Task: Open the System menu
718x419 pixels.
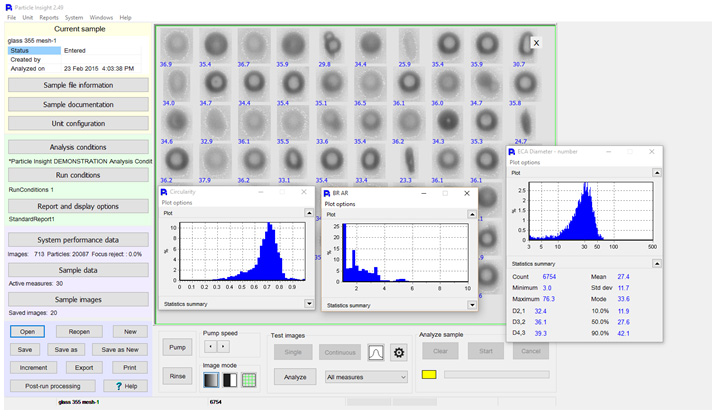Action: 74,17
